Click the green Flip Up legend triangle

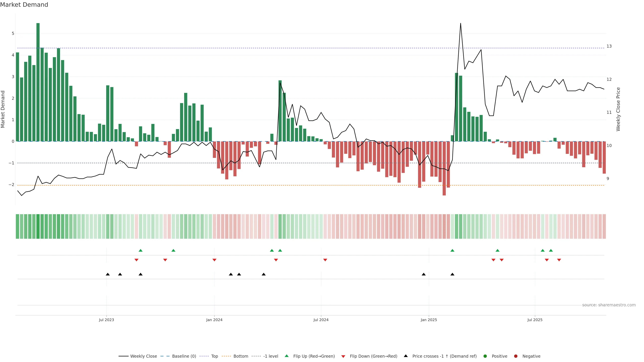[286, 356]
